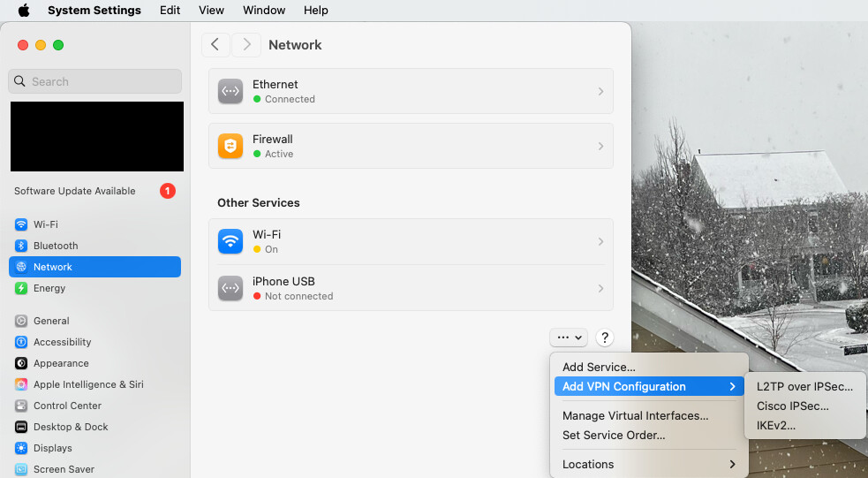Click the Ethernet Connected status text
This screenshot has height=478, width=868.
(291, 99)
